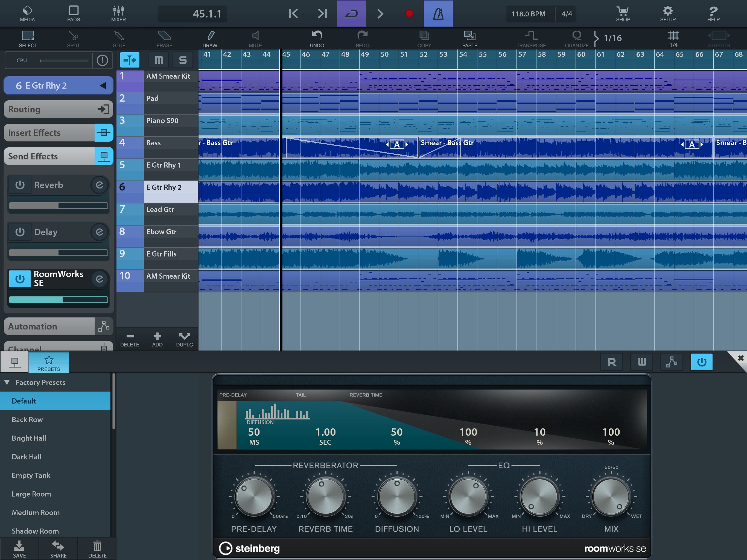Collapse the Factory Presets list
Image resolution: width=747 pixels, height=560 pixels.
point(7,382)
